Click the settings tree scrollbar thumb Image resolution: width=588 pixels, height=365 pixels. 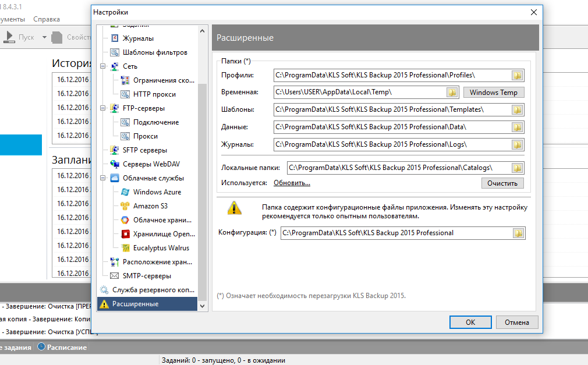tap(202, 192)
